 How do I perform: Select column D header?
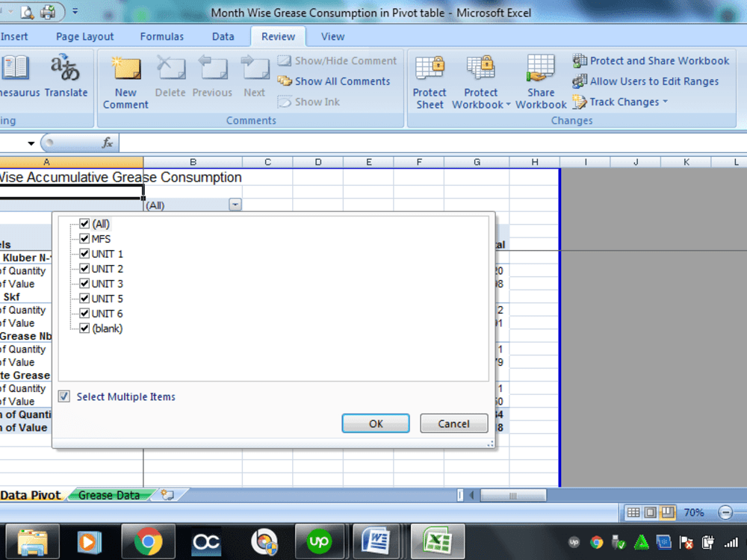(x=317, y=162)
